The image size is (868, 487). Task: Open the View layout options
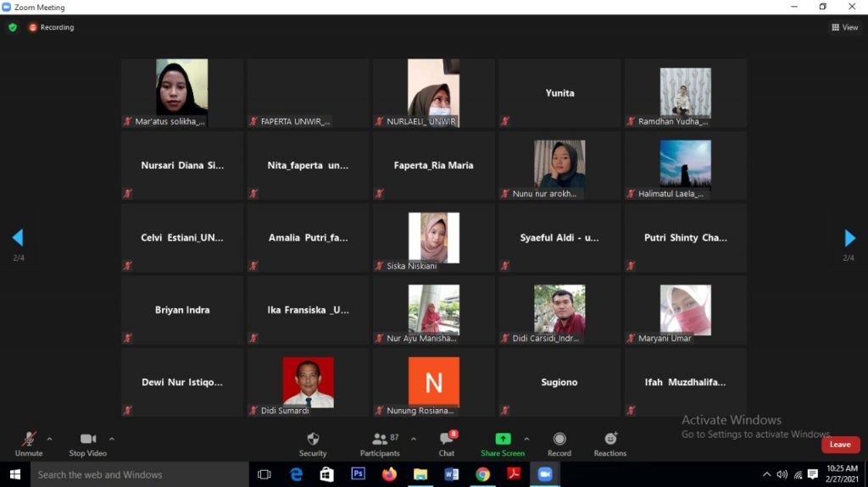[845, 27]
